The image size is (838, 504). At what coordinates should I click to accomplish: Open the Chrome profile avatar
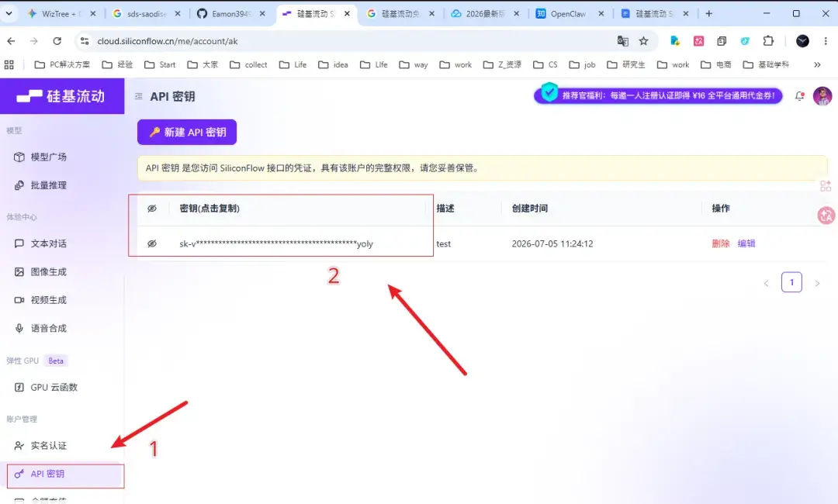pyautogui.click(x=802, y=41)
